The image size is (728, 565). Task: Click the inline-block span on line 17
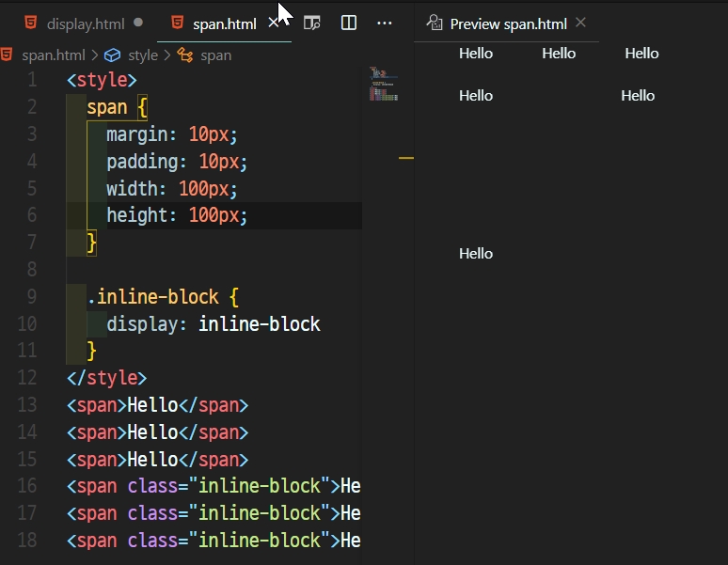pos(214,513)
